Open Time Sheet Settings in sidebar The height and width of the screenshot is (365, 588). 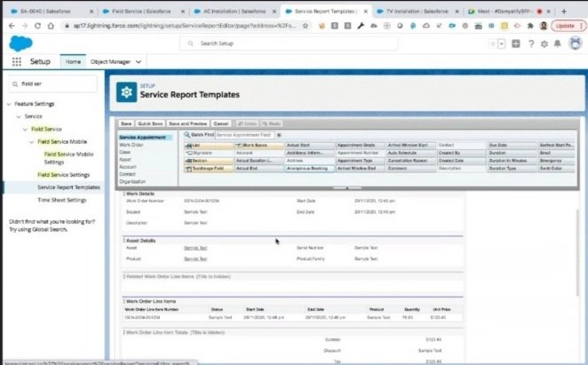click(62, 200)
